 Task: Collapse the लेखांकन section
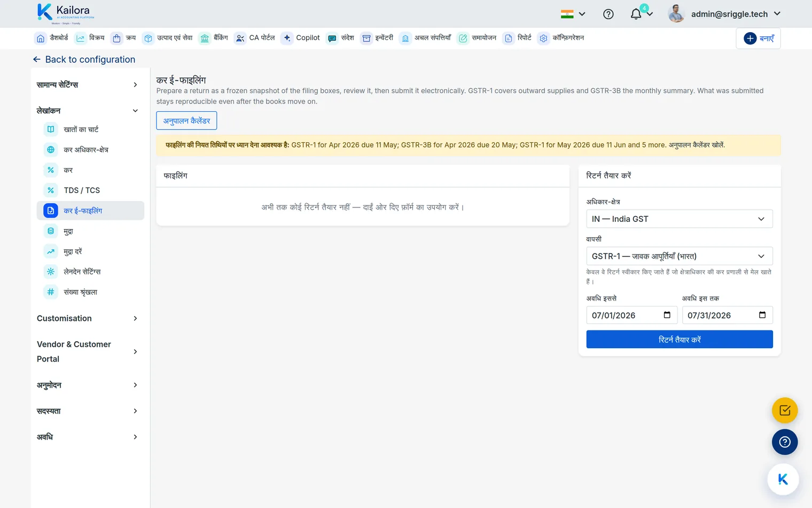[x=88, y=111]
